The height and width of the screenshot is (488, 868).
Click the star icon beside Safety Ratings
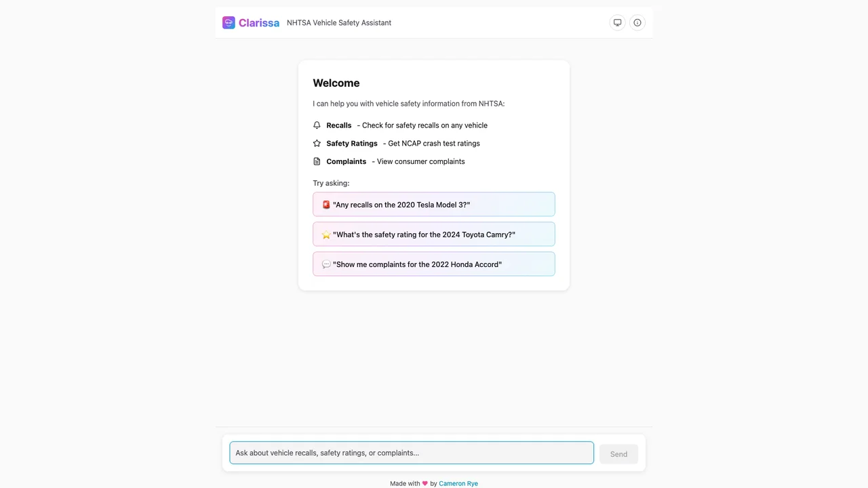(x=317, y=143)
